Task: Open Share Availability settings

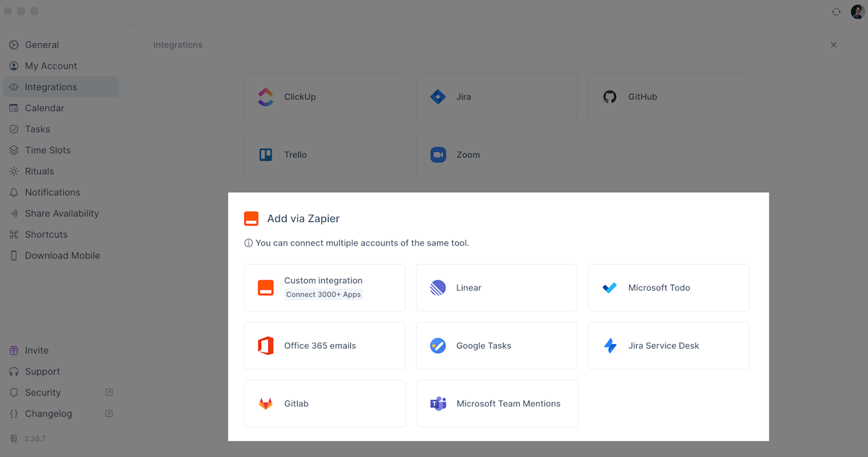Action: (x=61, y=213)
